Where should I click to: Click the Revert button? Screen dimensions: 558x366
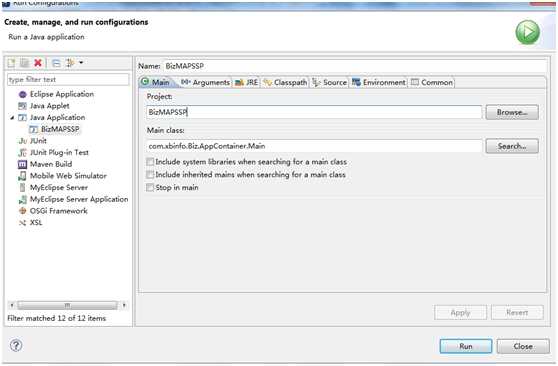[517, 313]
